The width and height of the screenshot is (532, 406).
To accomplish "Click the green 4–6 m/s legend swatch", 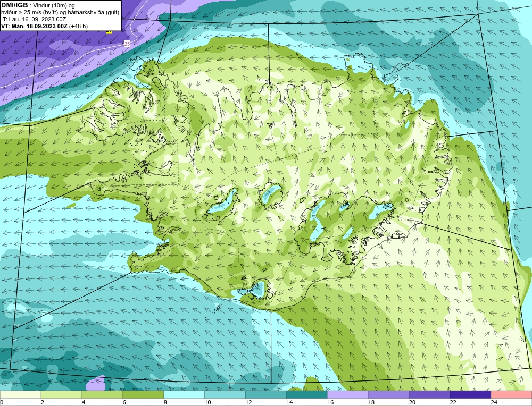I will pos(102,395).
